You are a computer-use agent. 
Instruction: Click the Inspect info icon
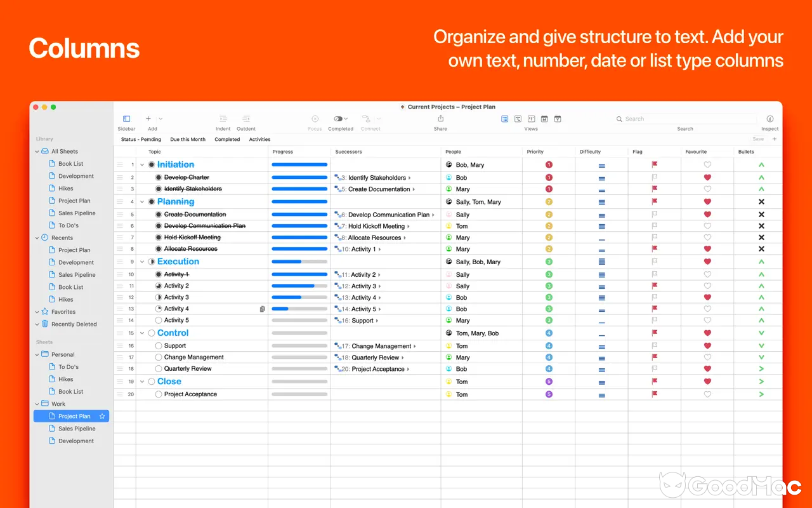pos(769,119)
